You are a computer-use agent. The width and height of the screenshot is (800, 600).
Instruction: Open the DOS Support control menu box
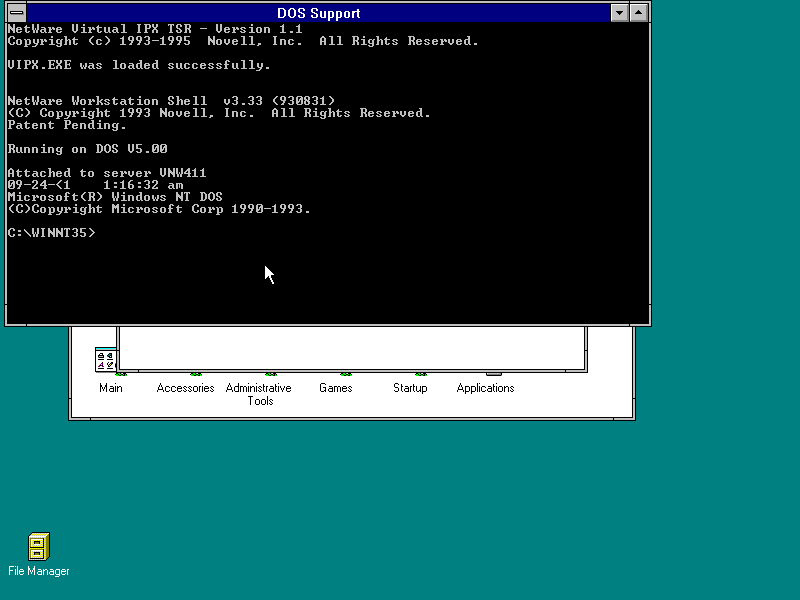pos(17,13)
